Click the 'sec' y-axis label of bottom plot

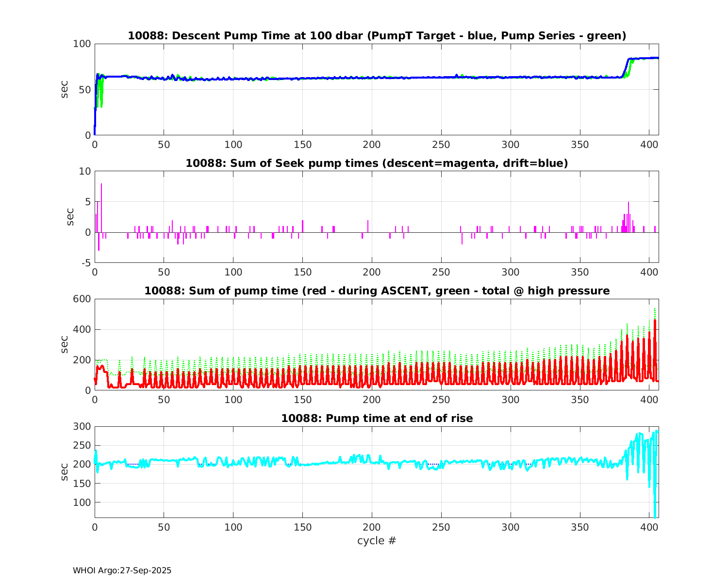tap(65, 472)
